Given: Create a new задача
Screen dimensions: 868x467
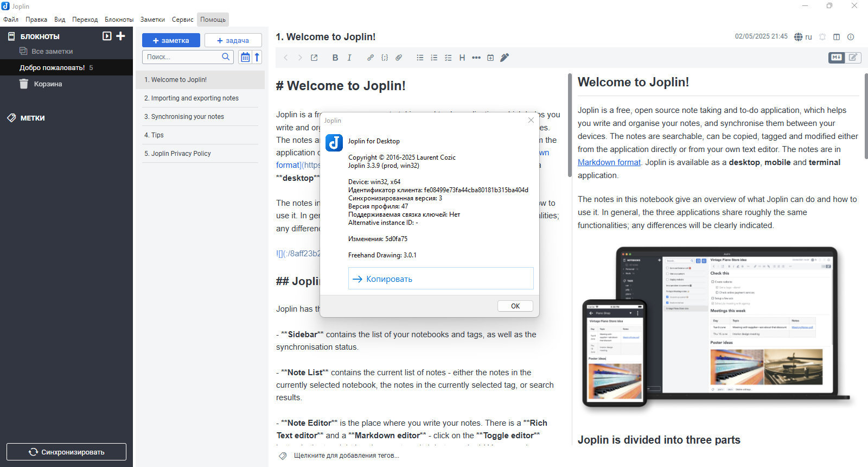Looking at the screenshot, I should click(x=233, y=40).
